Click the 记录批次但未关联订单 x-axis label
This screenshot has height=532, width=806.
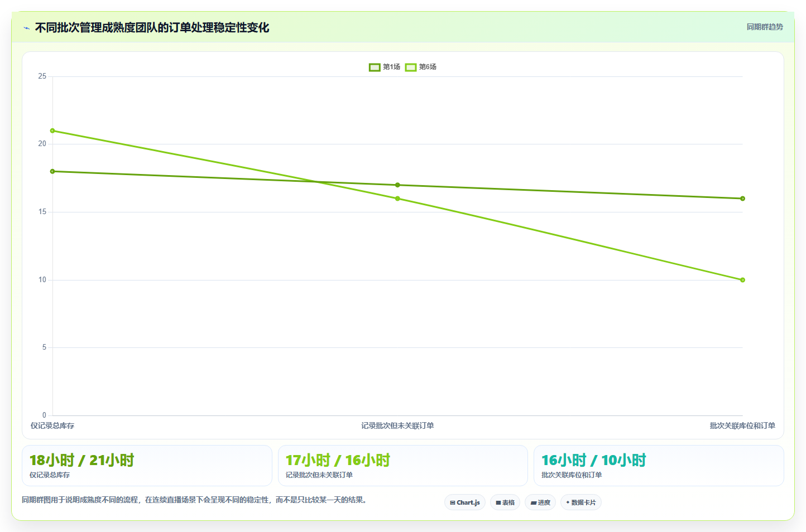[397, 426]
